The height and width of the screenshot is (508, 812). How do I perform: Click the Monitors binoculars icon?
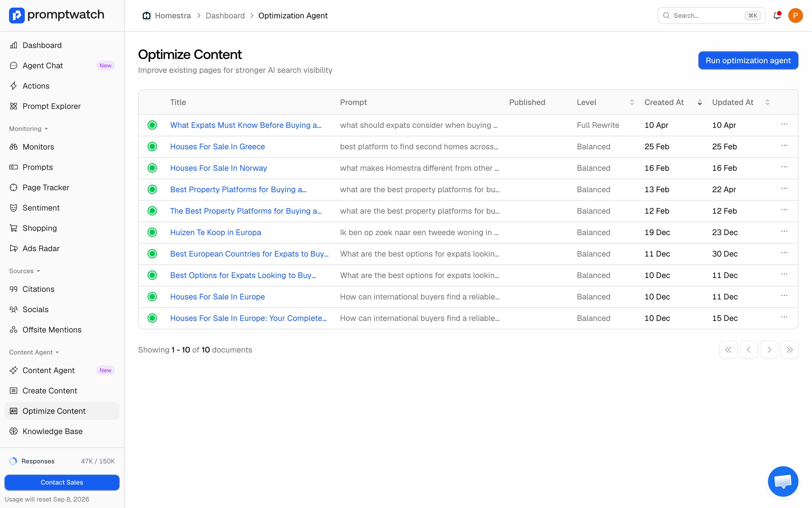(14, 147)
